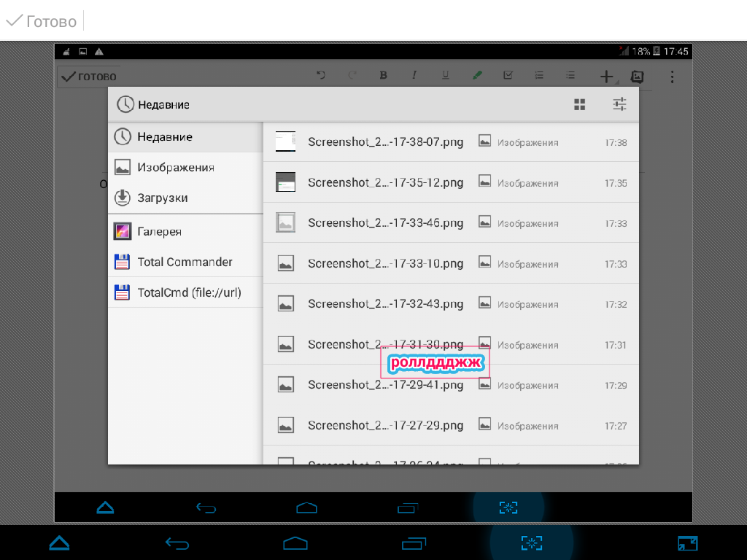
Task: Click the redo arrow in the note toolbar
Action: pos(352,75)
